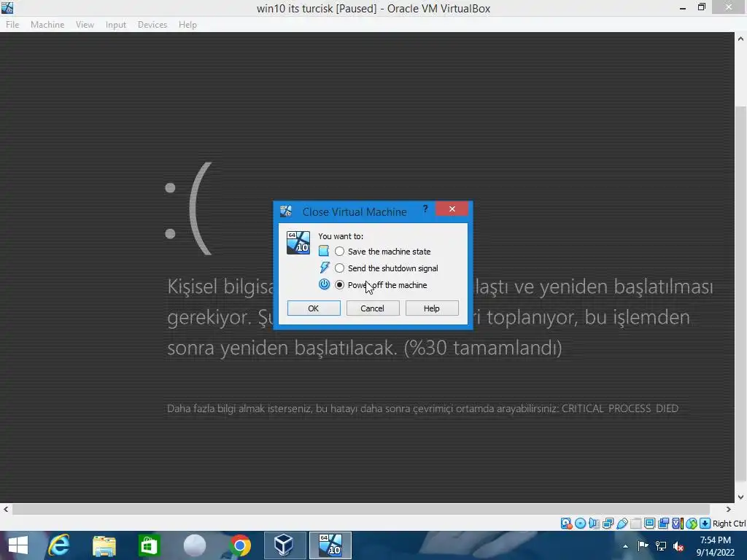Screen dimensions: 747x560
Task: Click the white sphere taskbar icon
Action: [x=194, y=545]
